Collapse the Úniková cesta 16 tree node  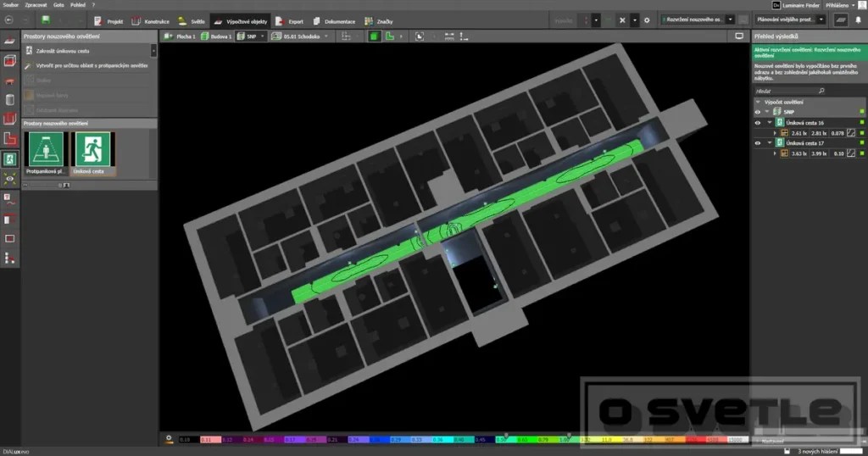[x=770, y=123]
